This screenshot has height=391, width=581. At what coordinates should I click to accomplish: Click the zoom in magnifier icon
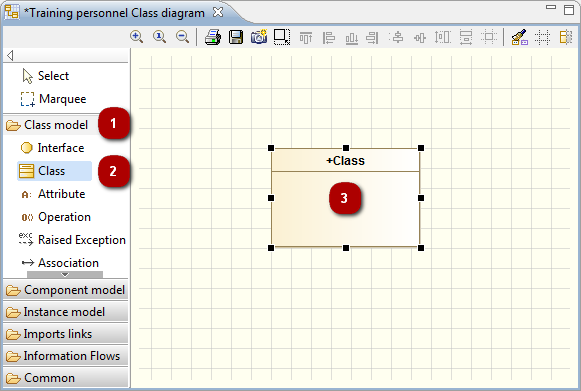tap(136, 37)
